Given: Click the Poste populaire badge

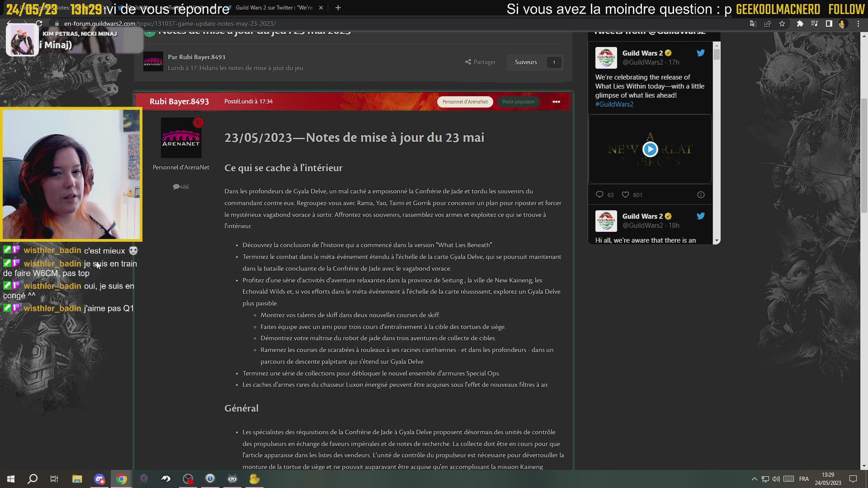Looking at the screenshot, I should point(518,102).
